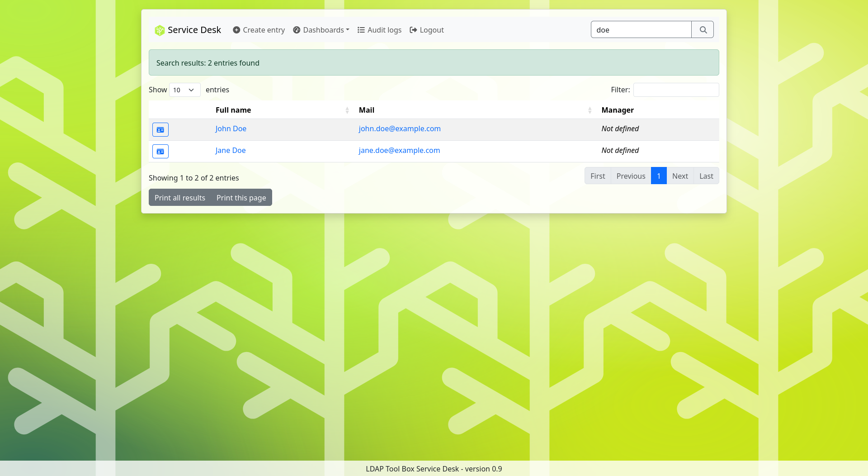
Task: Sort by the Full name column arrows
Action: point(347,110)
